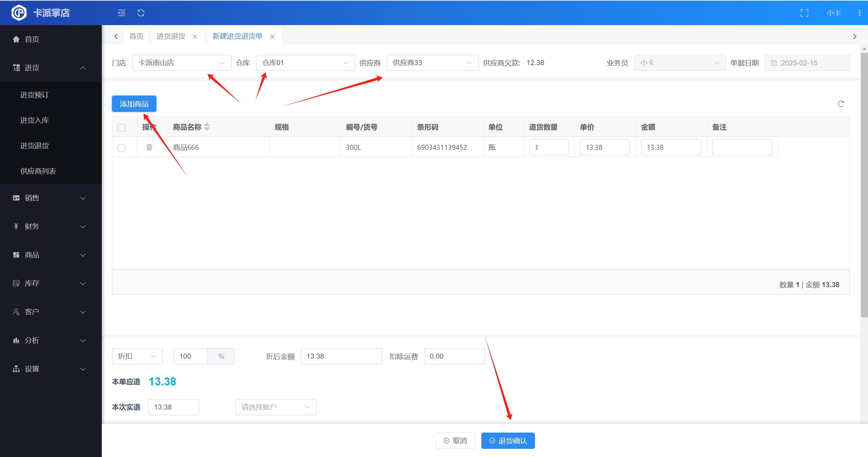868x457 pixels.
Task: Click the 添加商品 button
Action: pyautogui.click(x=134, y=104)
